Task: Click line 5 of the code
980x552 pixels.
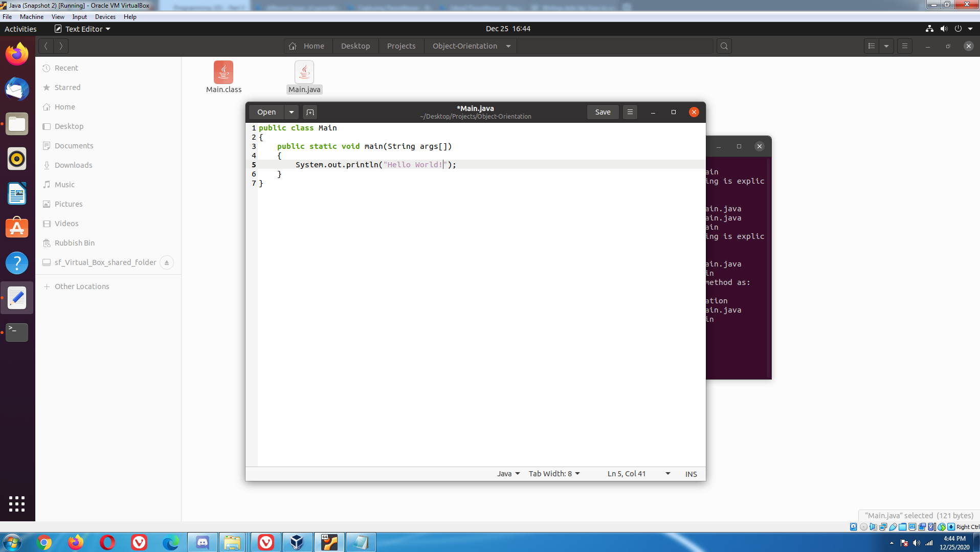Action: [476, 165]
